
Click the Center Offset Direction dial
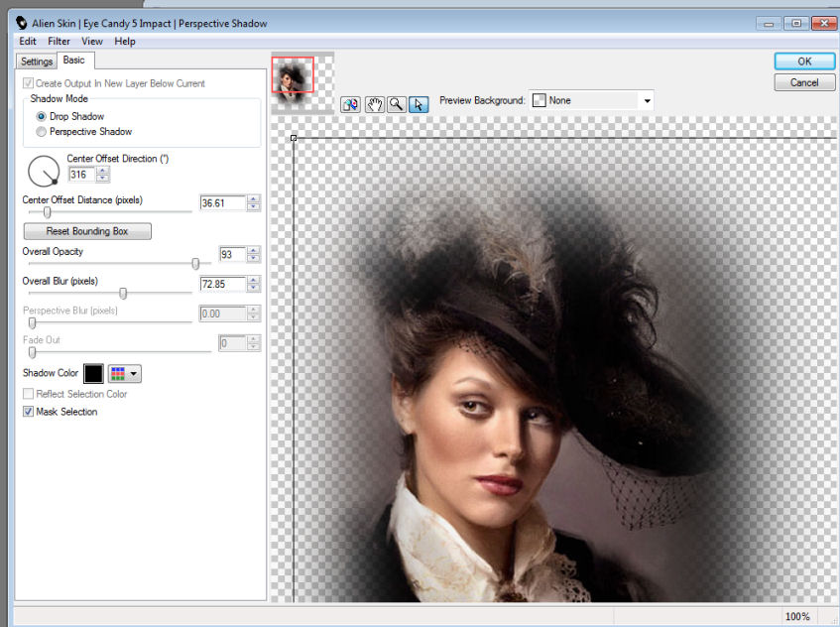coord(44,172)
